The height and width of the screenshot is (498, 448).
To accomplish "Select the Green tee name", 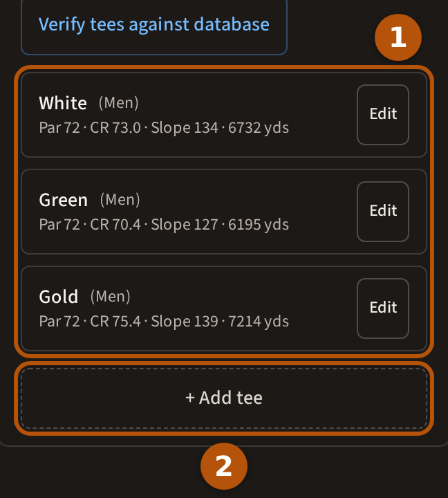I will point(63,200).
